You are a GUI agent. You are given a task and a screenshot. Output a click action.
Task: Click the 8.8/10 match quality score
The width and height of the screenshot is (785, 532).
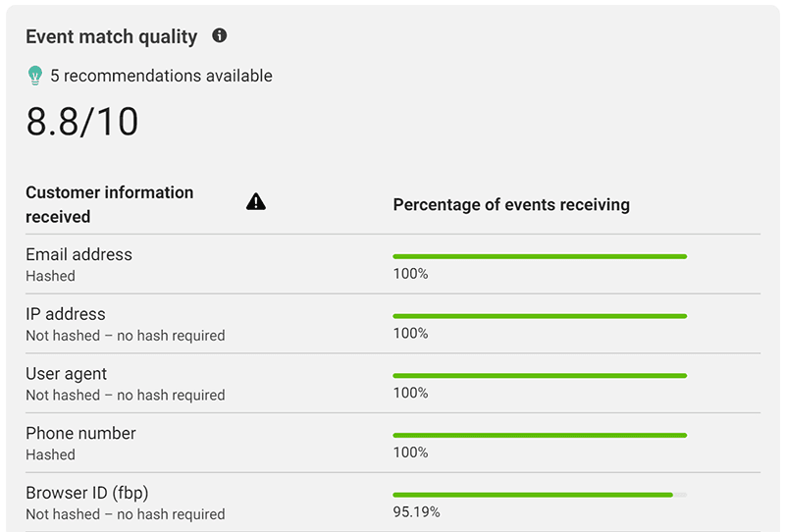pyautogui.click(x=82, y=122)
